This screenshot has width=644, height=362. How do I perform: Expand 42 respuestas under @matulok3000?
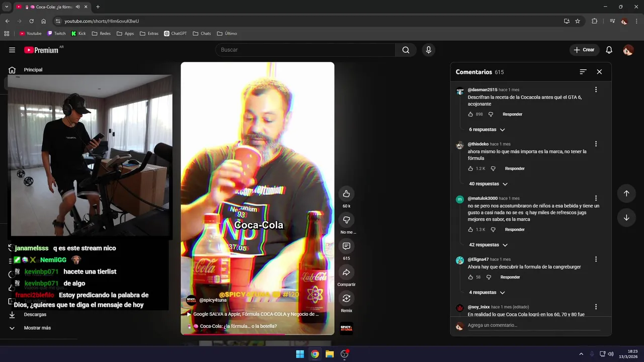(x=488, y=245)
